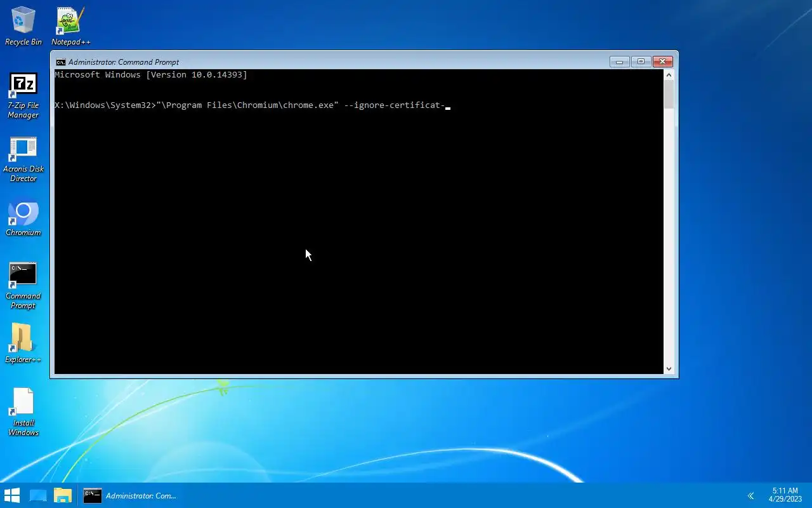Select the Chromium desktop shortcut
The height and width of the screenshot is (508, 812).
pyautogui.click(x=23, y=219)
